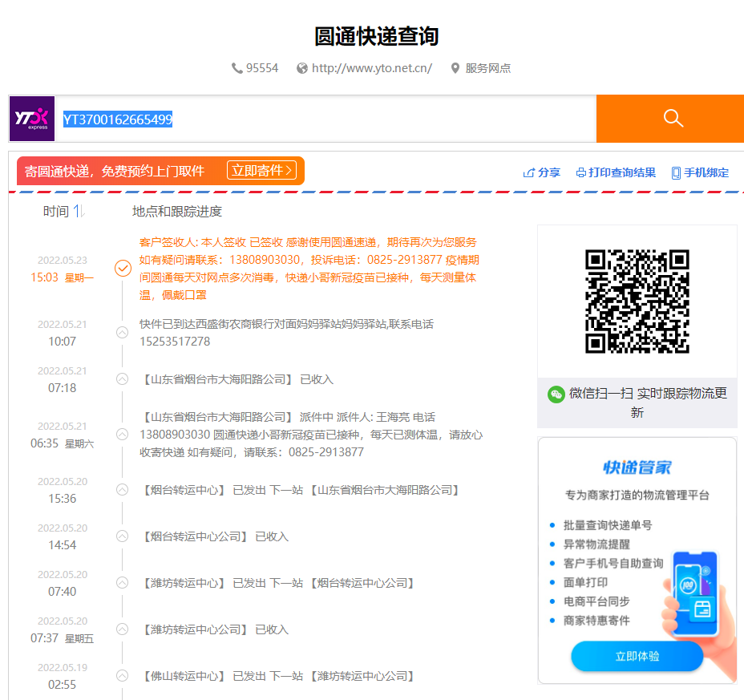Click the WeChat QR code image
The image size is (744, 700).
click(637, 301)
